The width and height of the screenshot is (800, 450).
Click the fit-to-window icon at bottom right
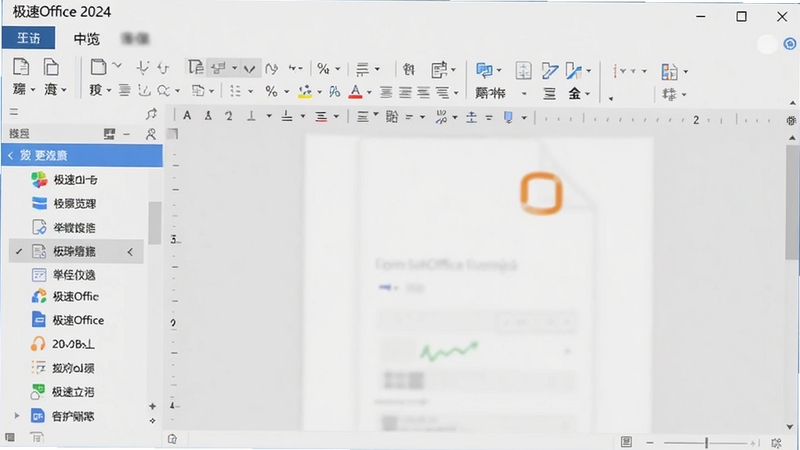click(777, 443)
